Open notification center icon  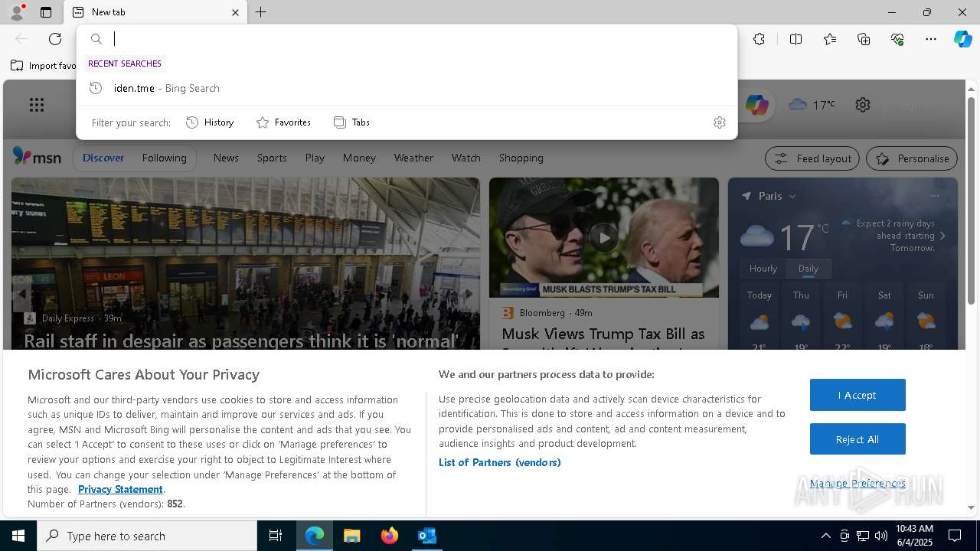(955, 536)
